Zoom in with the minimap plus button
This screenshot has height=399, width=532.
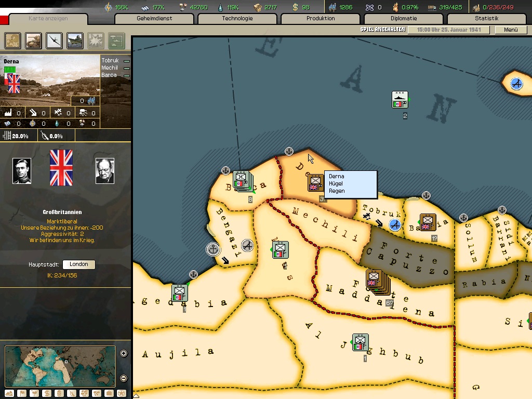click(124, 354)
